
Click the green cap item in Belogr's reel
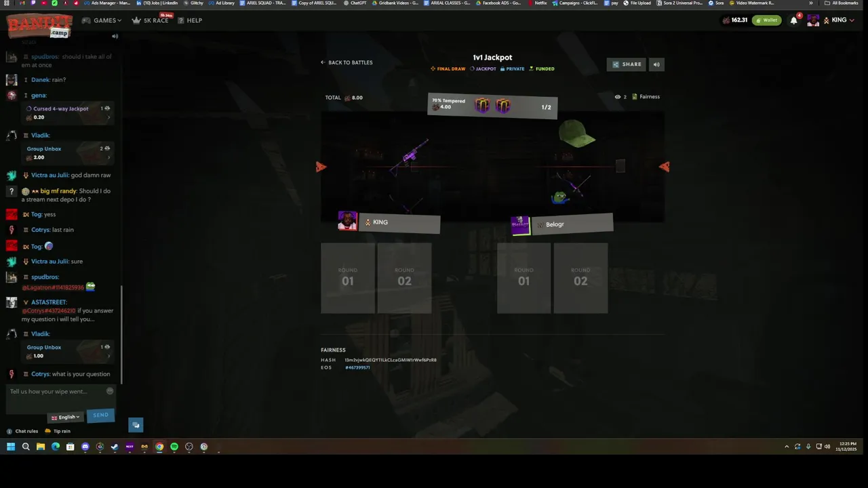(x=576, y=134)
